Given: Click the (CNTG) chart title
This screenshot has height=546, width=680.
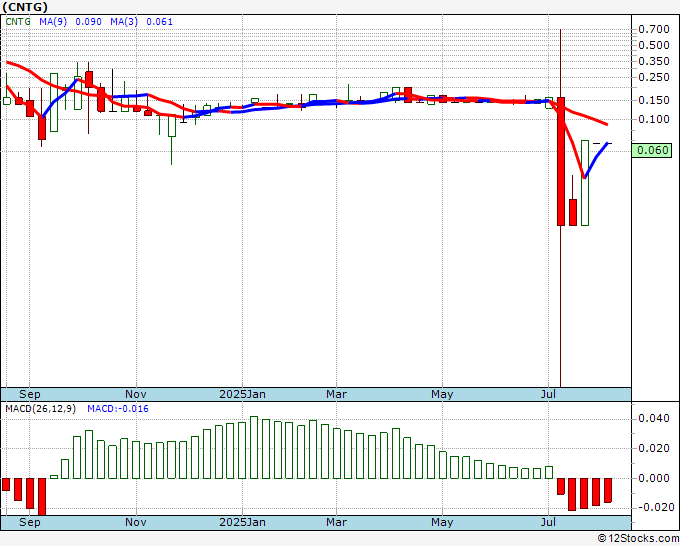Looking at the screenshot, I should (25, 7).
